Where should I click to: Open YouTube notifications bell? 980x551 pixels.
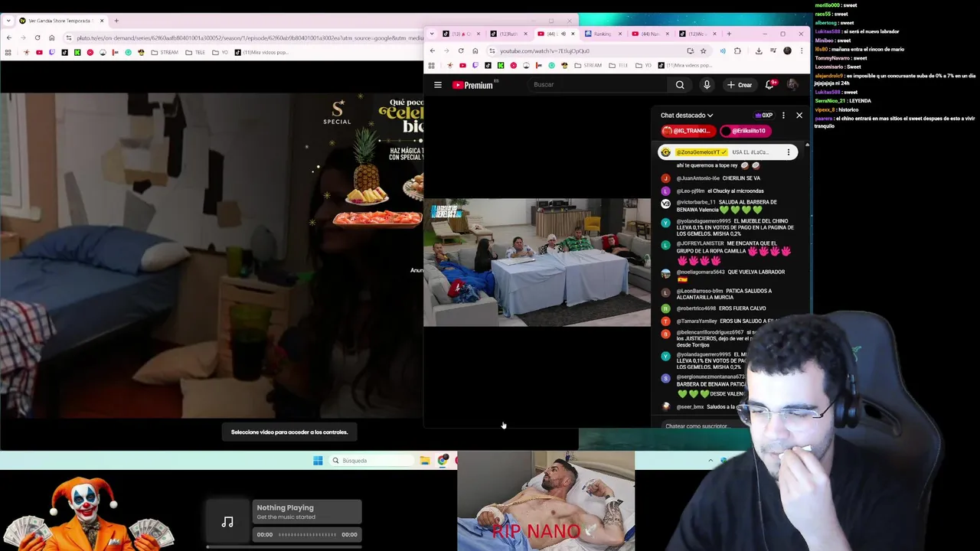(770, 85)
